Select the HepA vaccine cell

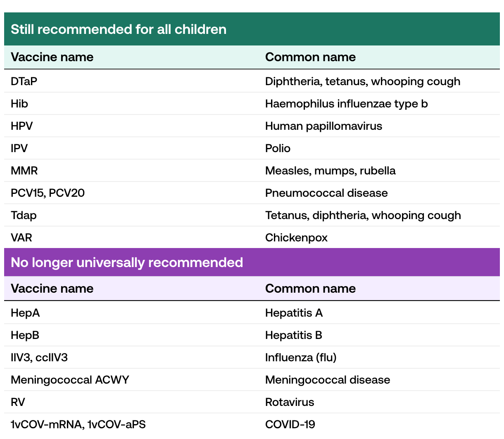coord(25,313)
